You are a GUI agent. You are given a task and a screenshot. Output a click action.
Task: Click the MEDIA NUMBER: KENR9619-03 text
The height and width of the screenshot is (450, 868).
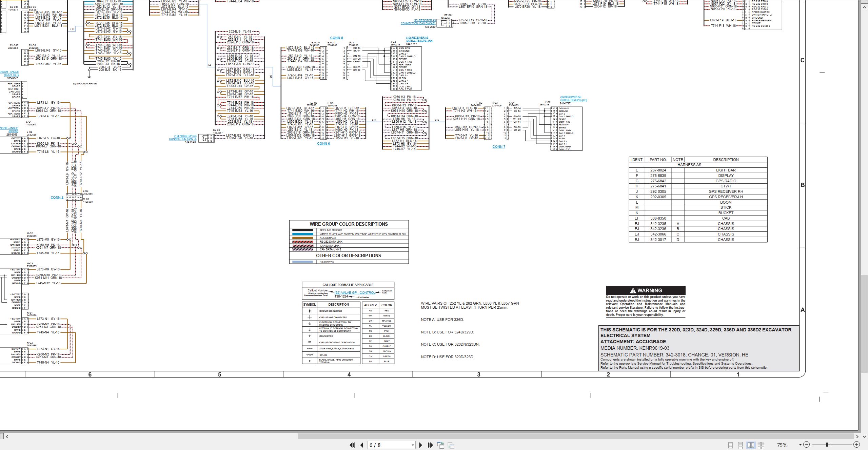pyautogui.click(x=635, y=348)
